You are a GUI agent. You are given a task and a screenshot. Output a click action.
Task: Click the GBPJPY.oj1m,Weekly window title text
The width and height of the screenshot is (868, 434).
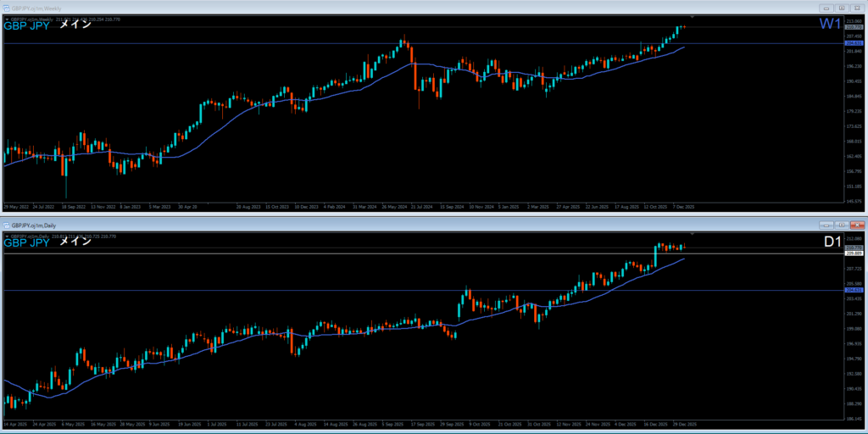click(x=37, y=8)
